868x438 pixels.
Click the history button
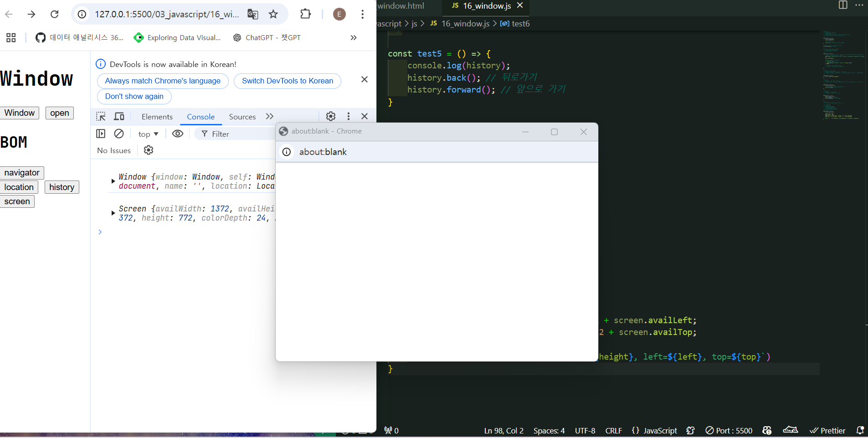[x=62, y=187]
